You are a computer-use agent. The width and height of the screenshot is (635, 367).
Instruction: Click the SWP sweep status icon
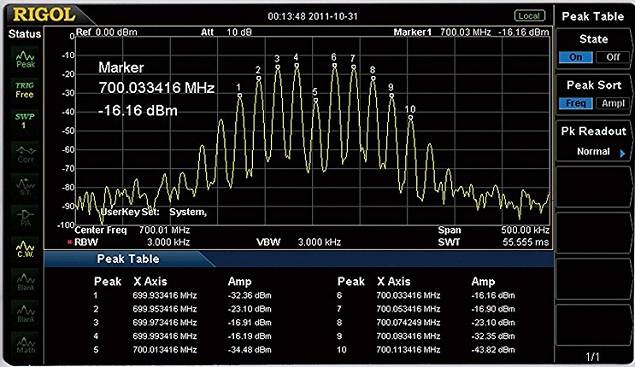pyautogui.click(x=24, y=121)
